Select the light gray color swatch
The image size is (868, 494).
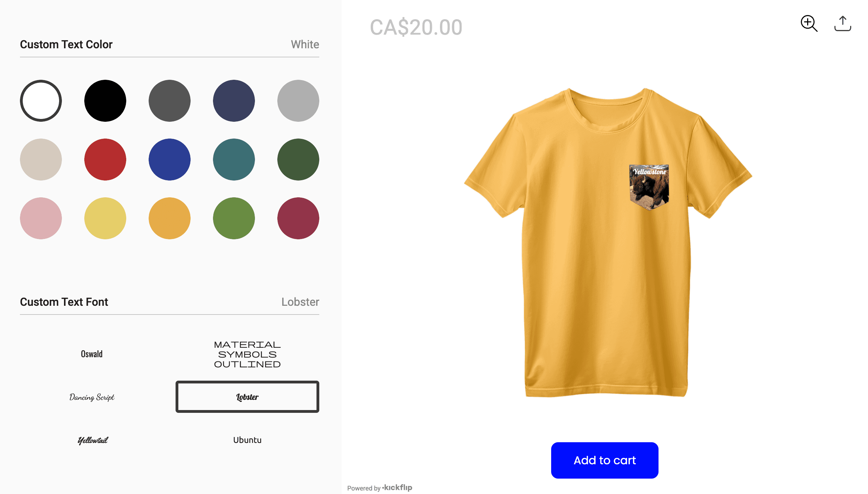(x=298, y=101)
